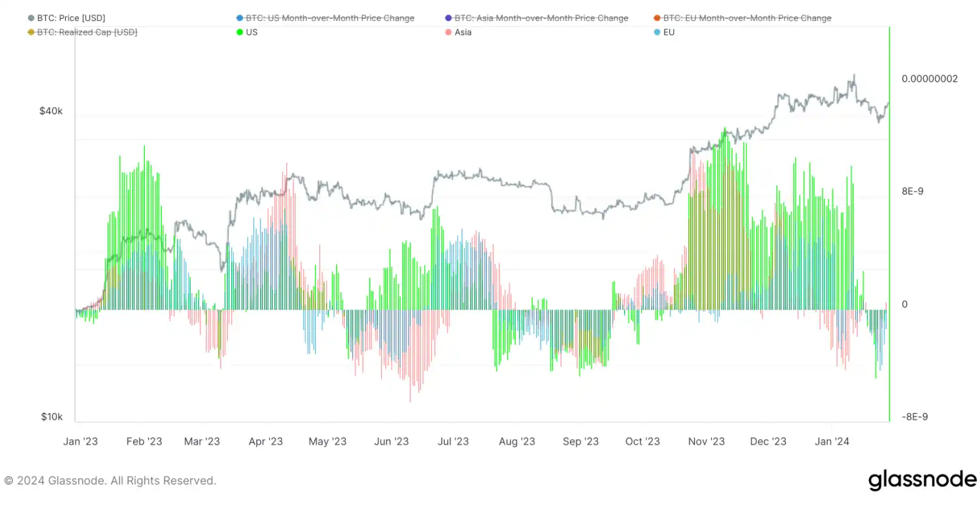
Task: Show the BTC: US Month-over-Month Price Change series
Action: tap(330, 18)
